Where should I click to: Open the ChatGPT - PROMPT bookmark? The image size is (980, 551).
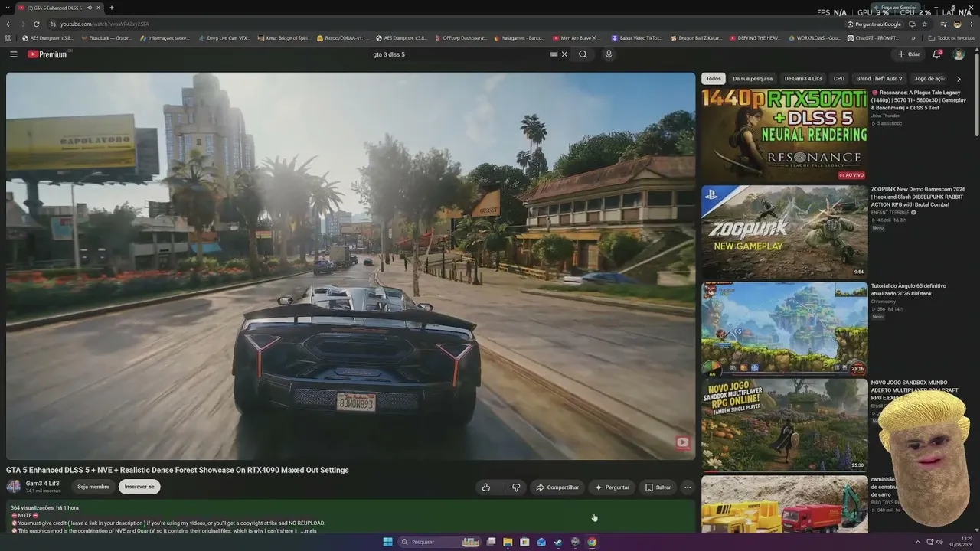pos(873,37)
